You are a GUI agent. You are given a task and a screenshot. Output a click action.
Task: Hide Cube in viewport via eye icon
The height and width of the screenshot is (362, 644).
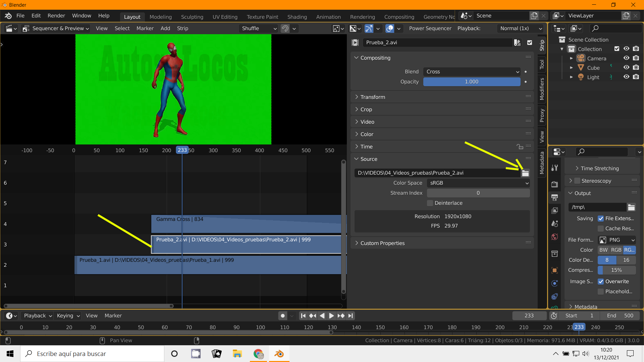point(626,67)
